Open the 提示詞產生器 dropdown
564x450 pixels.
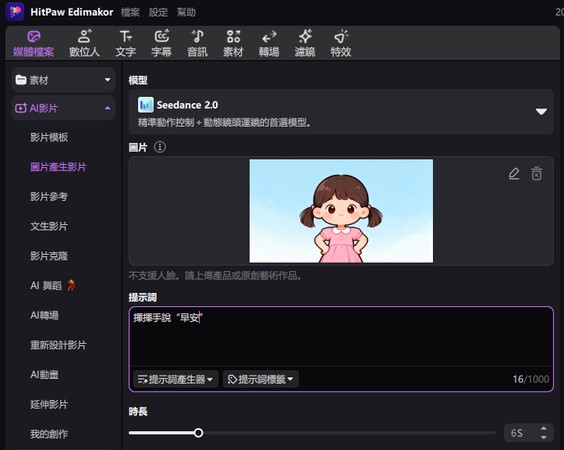pos(176,379)
